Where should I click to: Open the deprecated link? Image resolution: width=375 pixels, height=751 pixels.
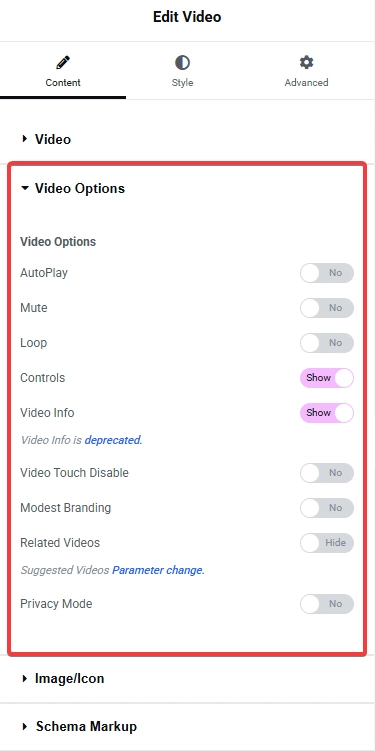point(114,440)
